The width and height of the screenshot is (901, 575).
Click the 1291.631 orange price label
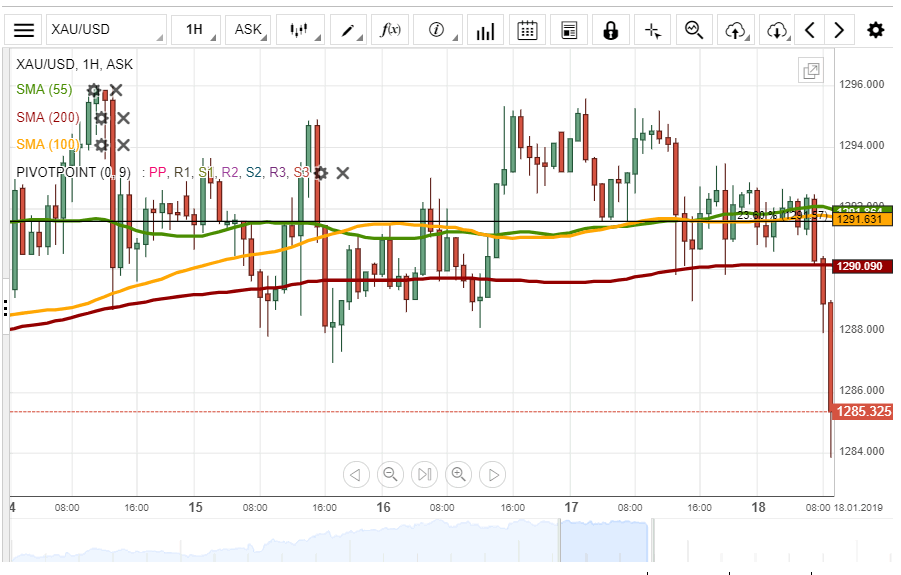click(862, 219)
